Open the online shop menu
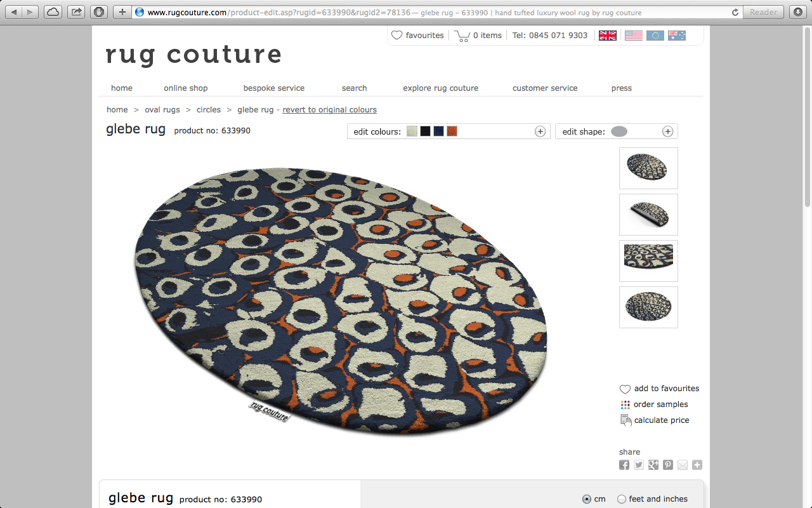 [x=186, y=88]
